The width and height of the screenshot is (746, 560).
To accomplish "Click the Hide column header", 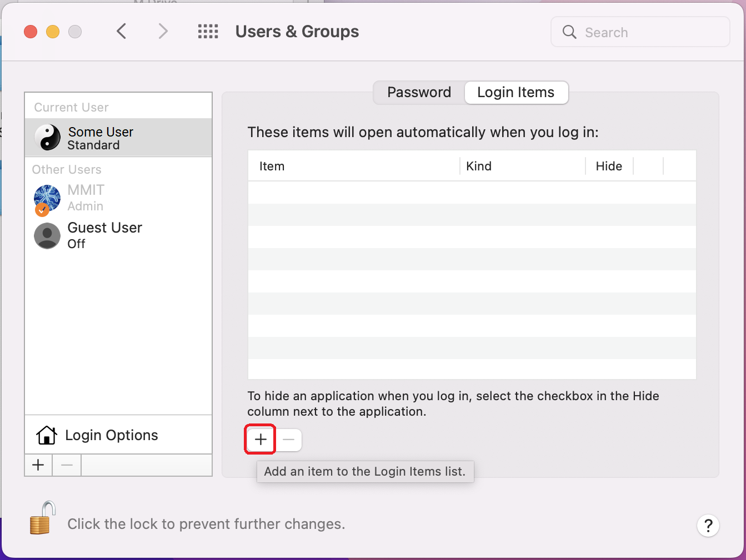I will [x=609, y=166].
